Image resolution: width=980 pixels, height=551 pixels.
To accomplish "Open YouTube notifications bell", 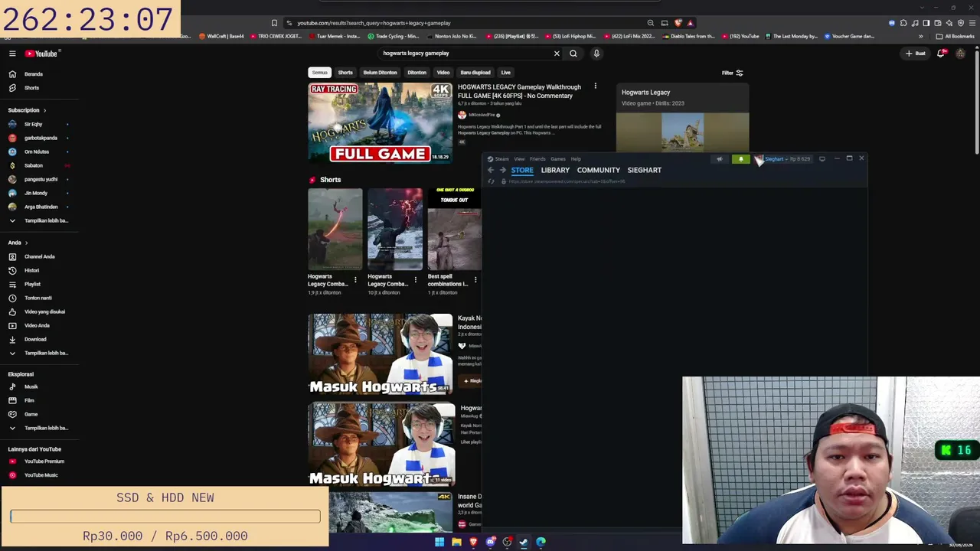I will (x=941, y=54).
